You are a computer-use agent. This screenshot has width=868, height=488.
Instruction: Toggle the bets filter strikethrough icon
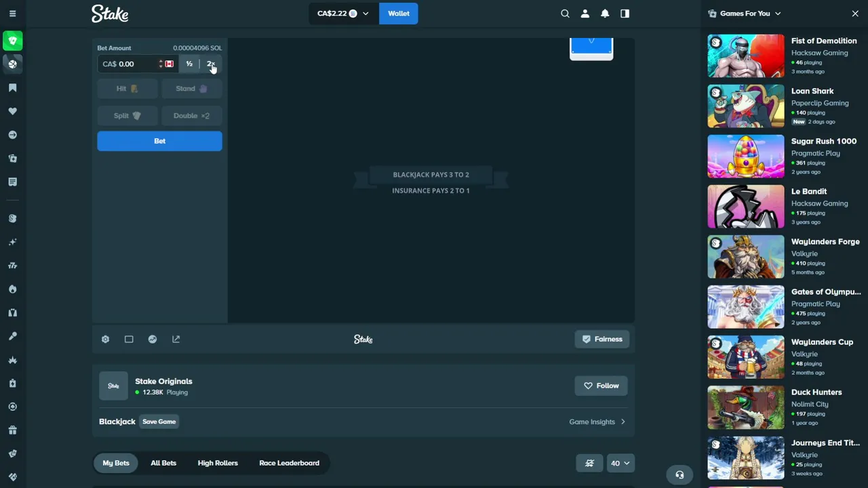click(589, 463)
